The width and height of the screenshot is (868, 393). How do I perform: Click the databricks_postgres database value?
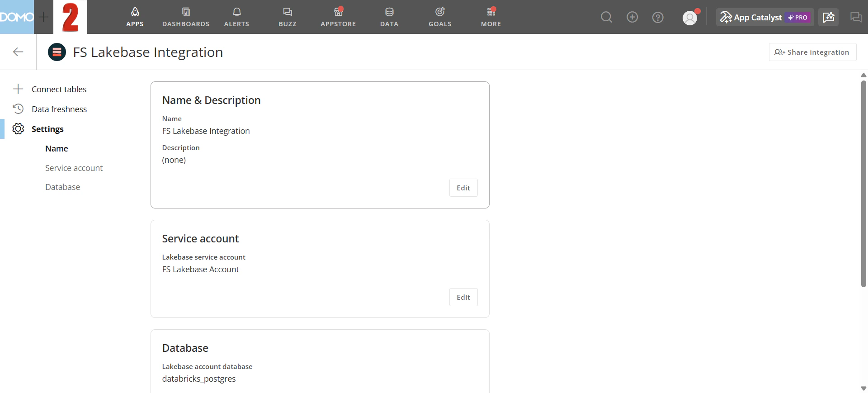[199, 379]
